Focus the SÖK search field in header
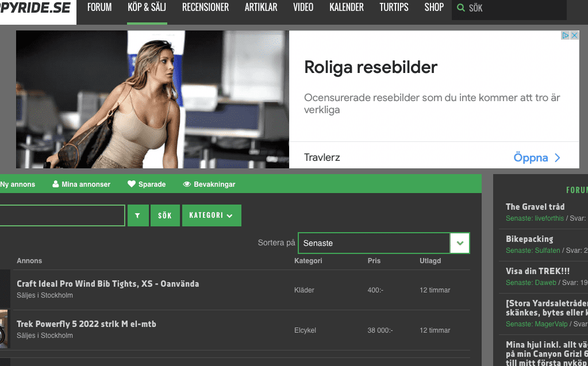This screenshot has width=588, height=366. (509, 8)
